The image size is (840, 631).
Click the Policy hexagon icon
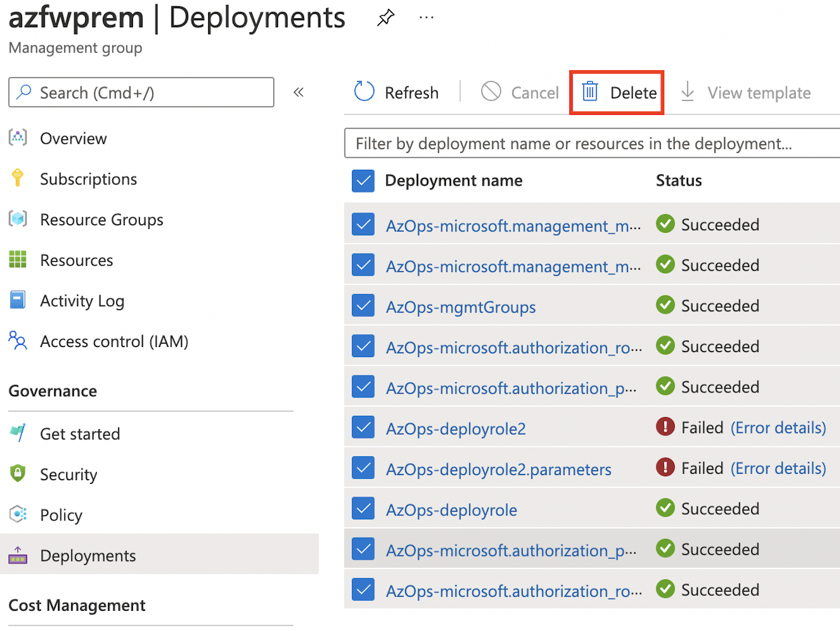[x=17, y=514]
